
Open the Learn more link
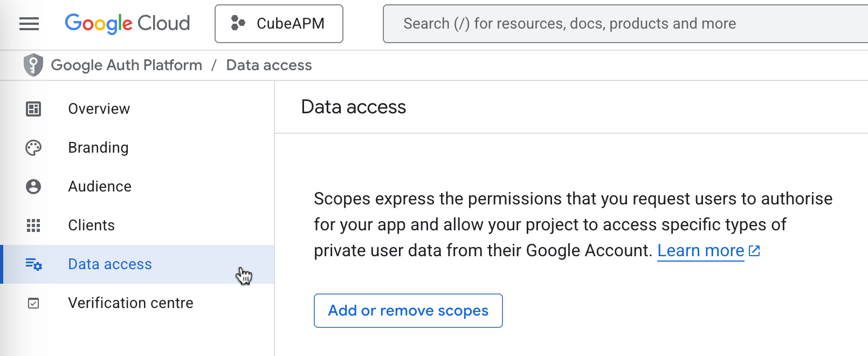pos(700,251)
